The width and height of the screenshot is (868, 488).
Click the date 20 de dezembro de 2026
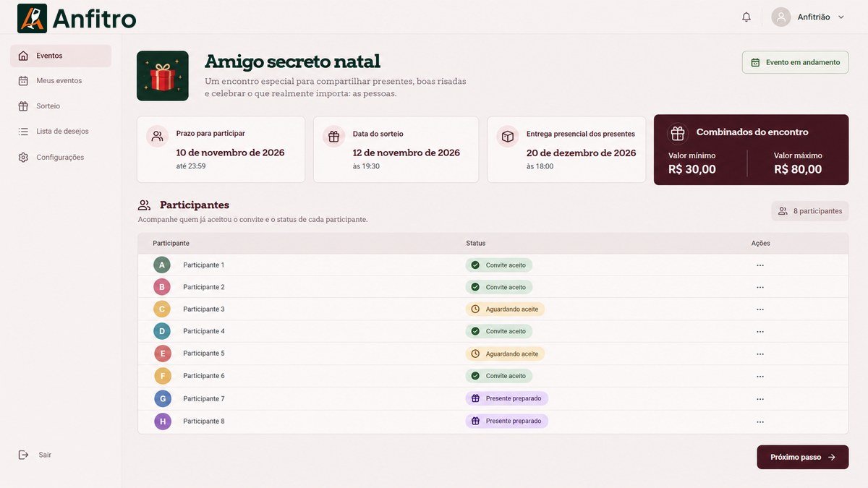tap(582, 153)
